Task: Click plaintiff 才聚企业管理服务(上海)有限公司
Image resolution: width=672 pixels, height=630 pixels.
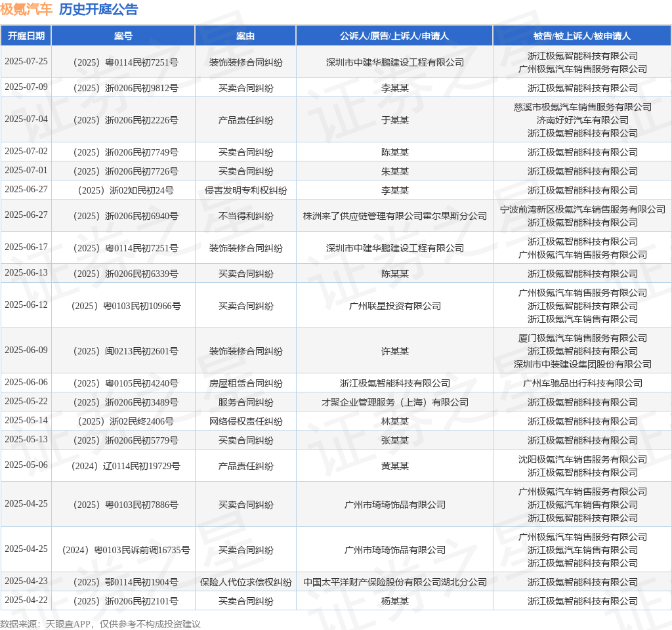Action: tap(394, 402)
